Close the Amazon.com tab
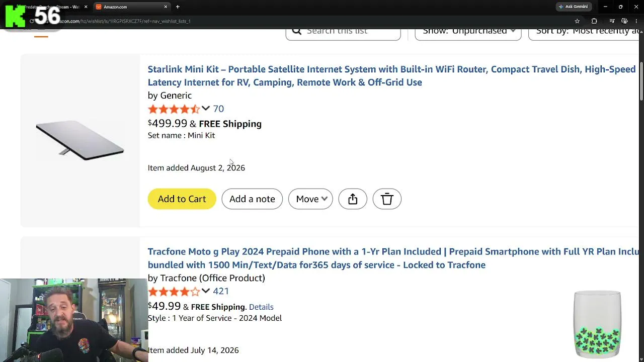The height and width of the screenshot is (362, 644). [166, 7]
